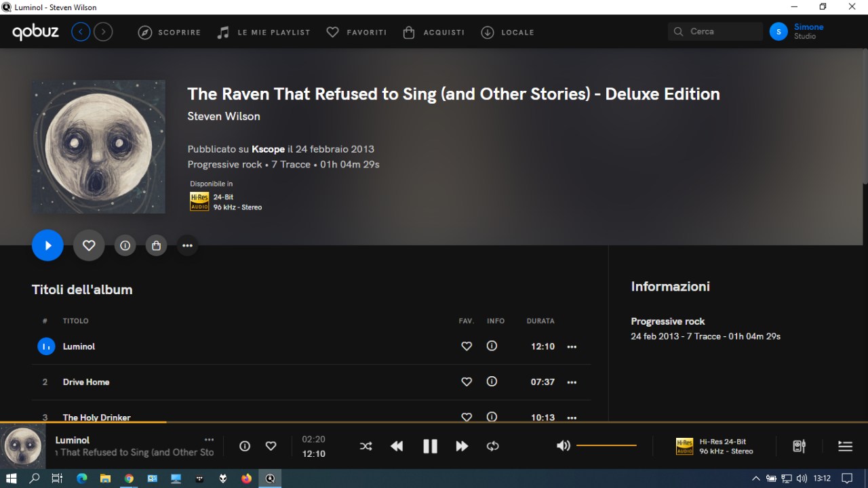Open the Kscope label link
868x488 pixels.
point(268,149)
